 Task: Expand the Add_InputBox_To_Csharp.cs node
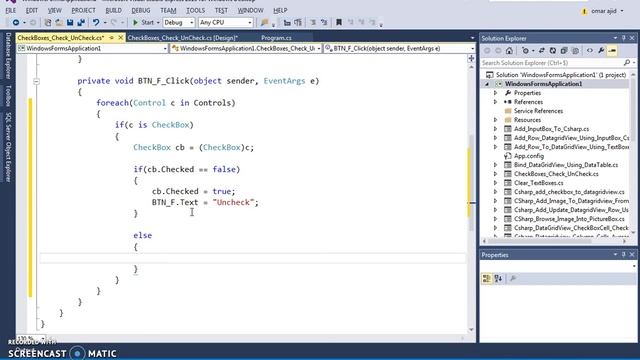click(496, 129)
